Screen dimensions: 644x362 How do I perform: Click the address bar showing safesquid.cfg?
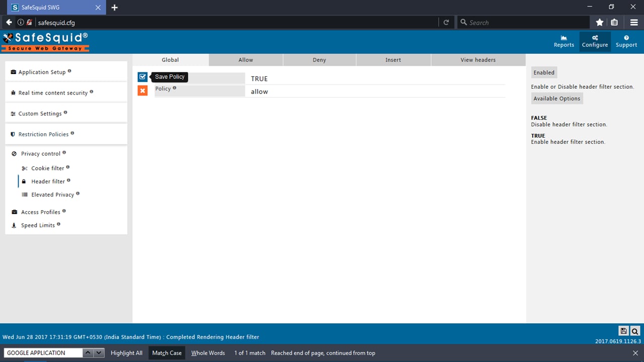(236, 22)
